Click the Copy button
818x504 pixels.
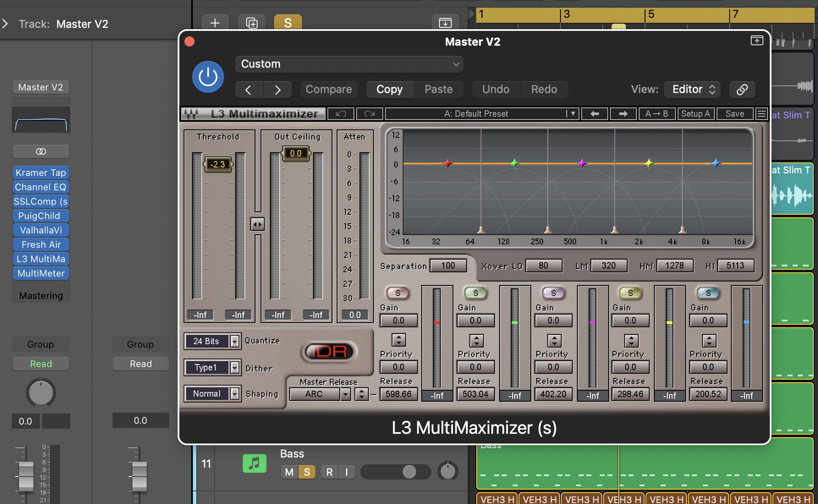390,90
